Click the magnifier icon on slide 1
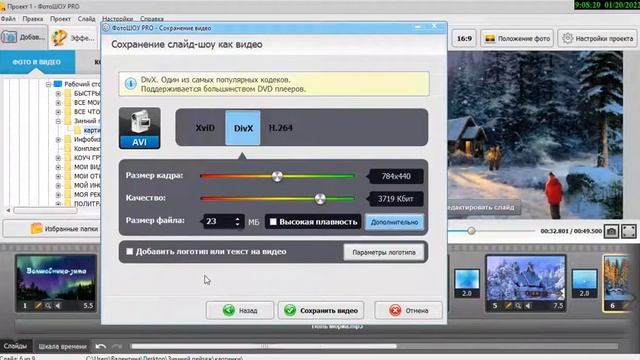 (x=48, y=306)
